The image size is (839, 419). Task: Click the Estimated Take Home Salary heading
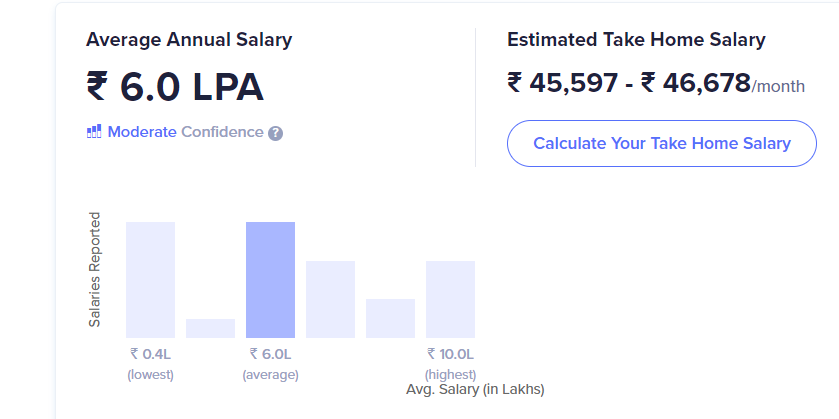point(636,40)
